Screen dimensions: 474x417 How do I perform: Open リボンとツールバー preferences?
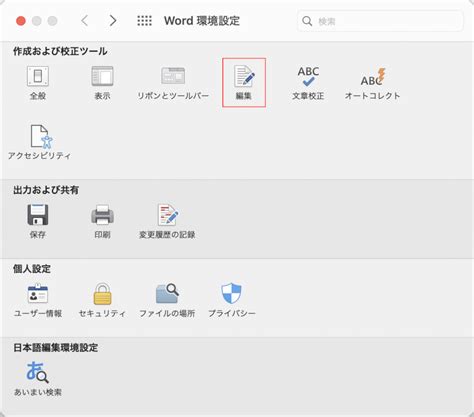[173, 83]
